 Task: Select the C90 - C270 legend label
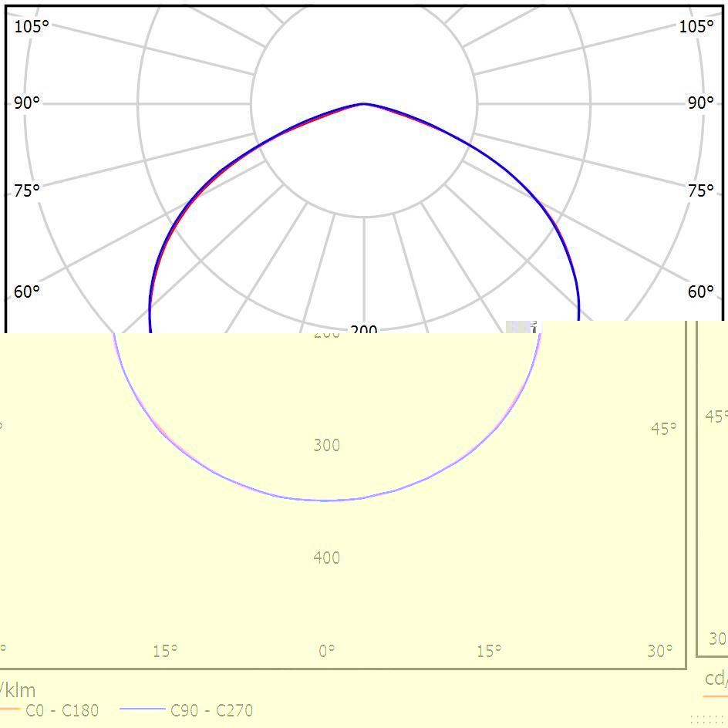point(211,710)
